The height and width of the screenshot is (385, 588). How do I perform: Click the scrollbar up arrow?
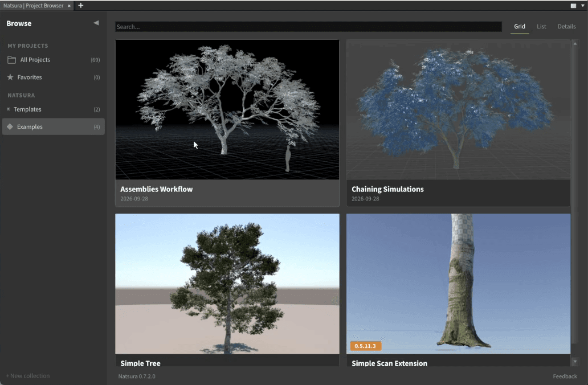tap(575, 44)
